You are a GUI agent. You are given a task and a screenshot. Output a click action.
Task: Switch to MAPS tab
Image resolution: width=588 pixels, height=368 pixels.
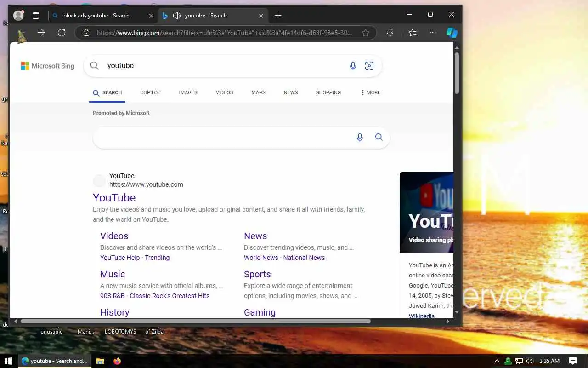pyautogui.click(x=258, y=92)
